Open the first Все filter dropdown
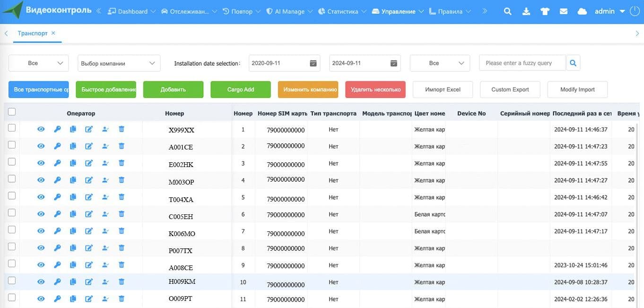Viewport: 644px width, 308px height. point(39,63)
